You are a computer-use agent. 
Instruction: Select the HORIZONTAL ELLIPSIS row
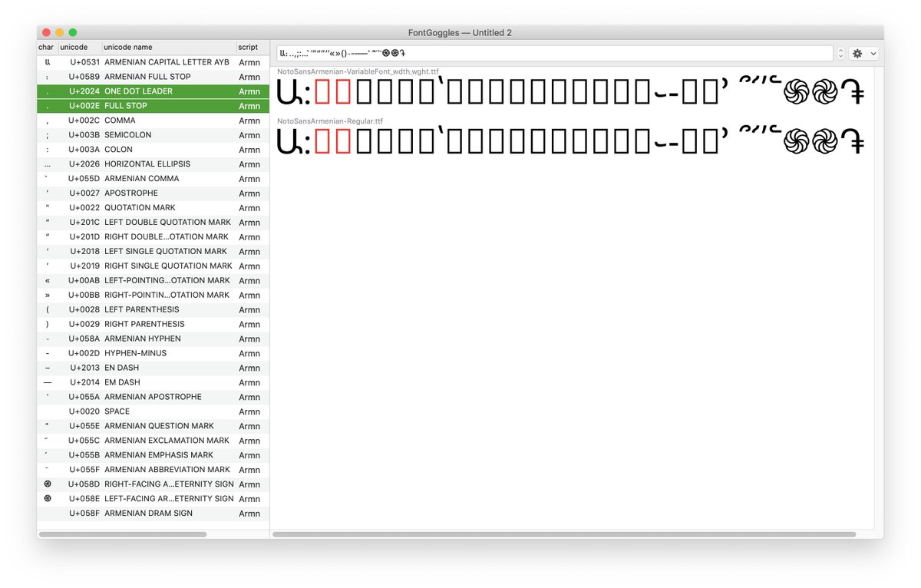tap(153, 164)
